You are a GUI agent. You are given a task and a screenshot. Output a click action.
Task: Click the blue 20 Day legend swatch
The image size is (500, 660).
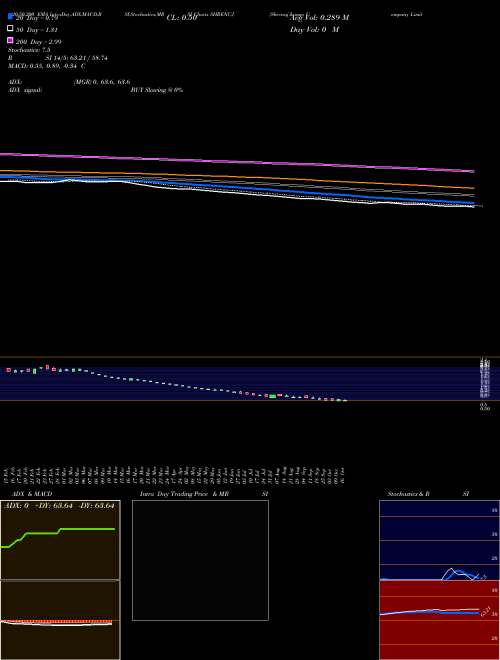10,16
